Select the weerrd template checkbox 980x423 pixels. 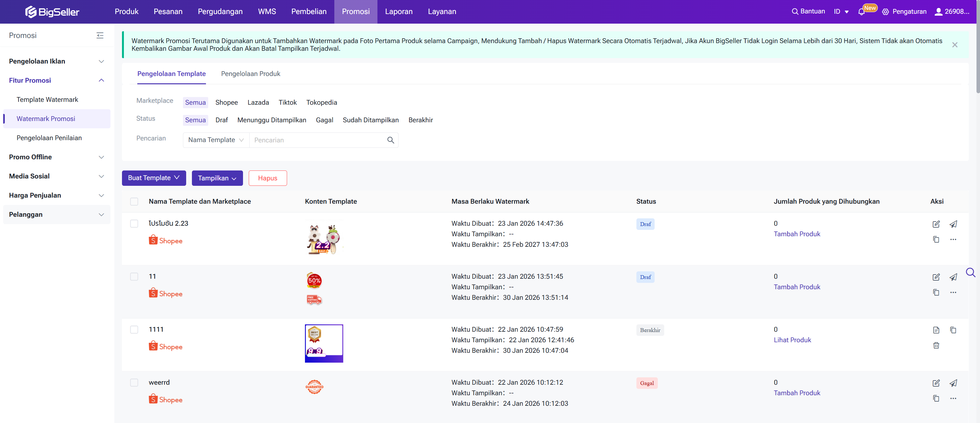134,383
